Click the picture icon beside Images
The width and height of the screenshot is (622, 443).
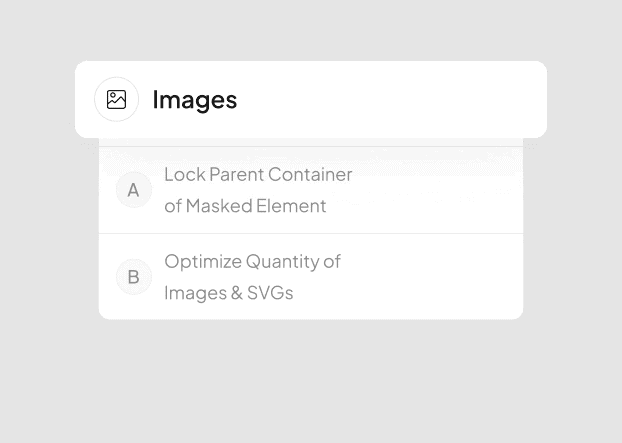pyautogui.click(x=117, y=99)
